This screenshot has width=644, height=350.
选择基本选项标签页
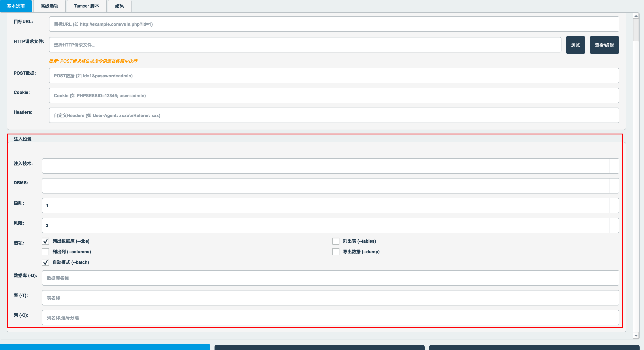click(x=16, y=6)
